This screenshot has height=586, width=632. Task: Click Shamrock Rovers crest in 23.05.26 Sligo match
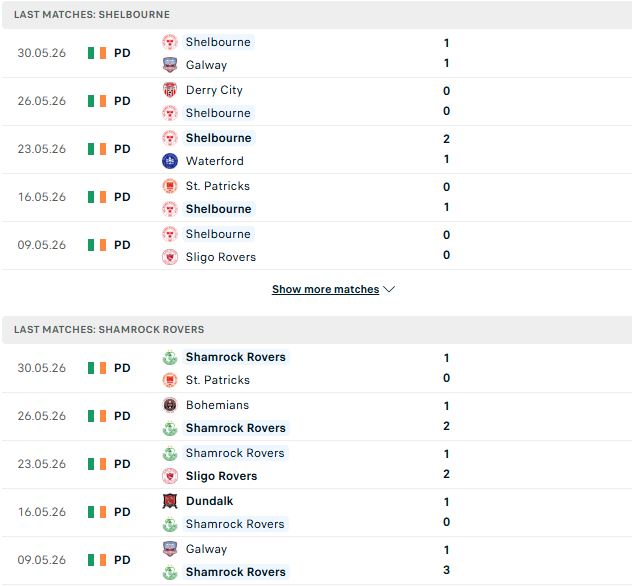click(x=170, y=453)
